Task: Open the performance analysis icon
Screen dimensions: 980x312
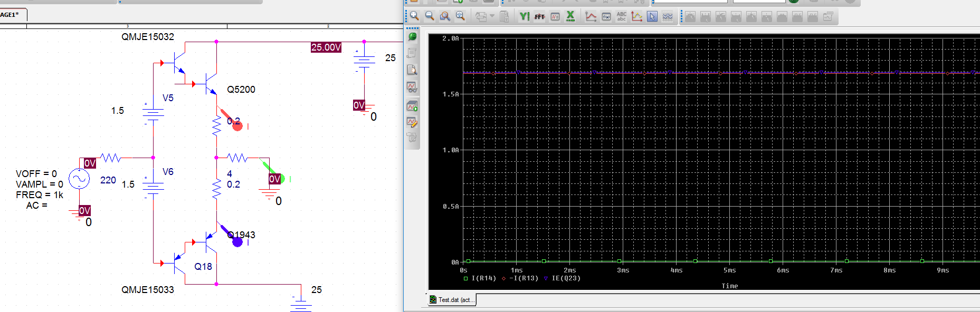Action: tap(555, 16)
